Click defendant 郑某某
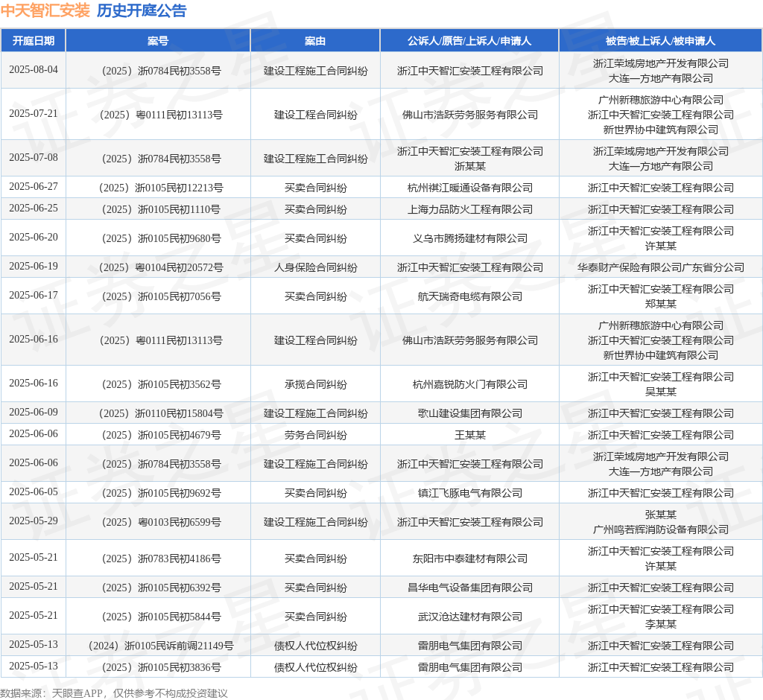This screenshot has height=700, width=763. [660, 304]
